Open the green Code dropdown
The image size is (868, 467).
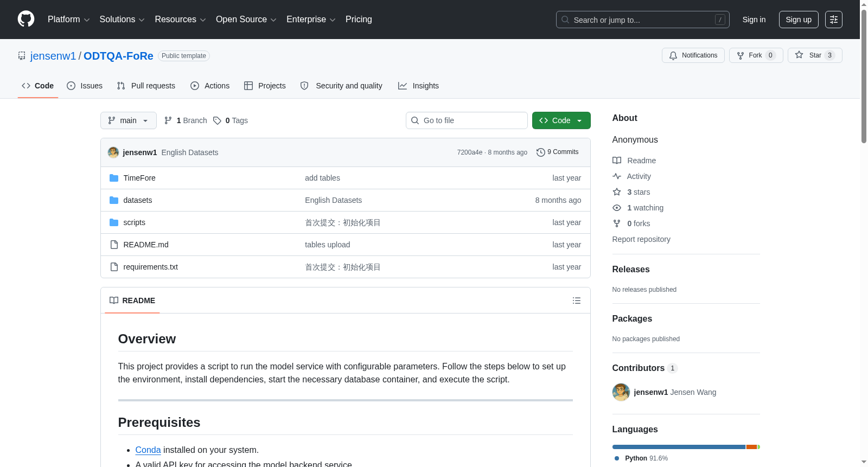(561, 120)
